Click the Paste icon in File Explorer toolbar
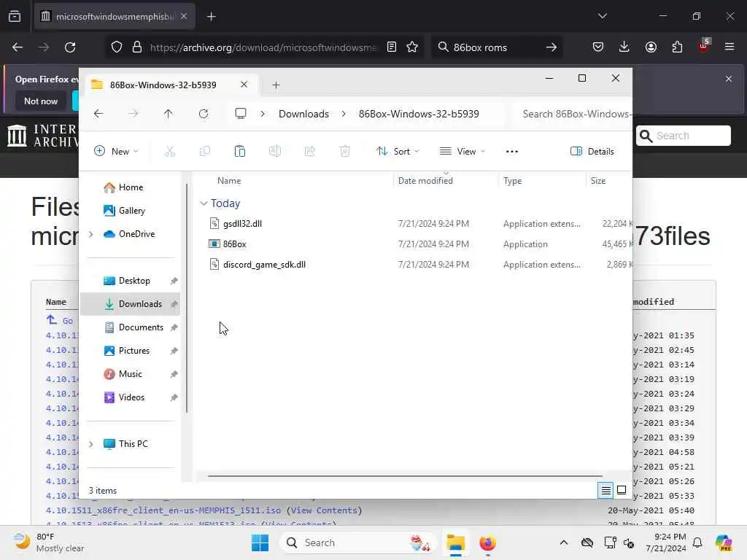Viewport: 747px width, 560px height. pyautogui.click(x=239, y=152)
